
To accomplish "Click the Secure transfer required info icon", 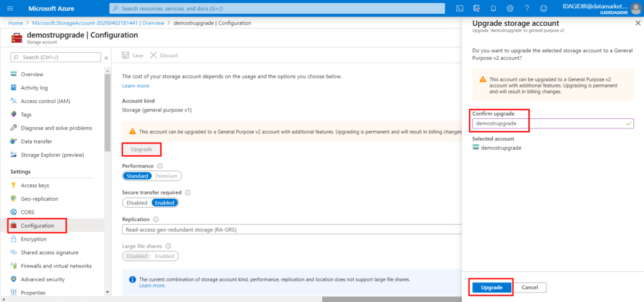I will (187, 193).
